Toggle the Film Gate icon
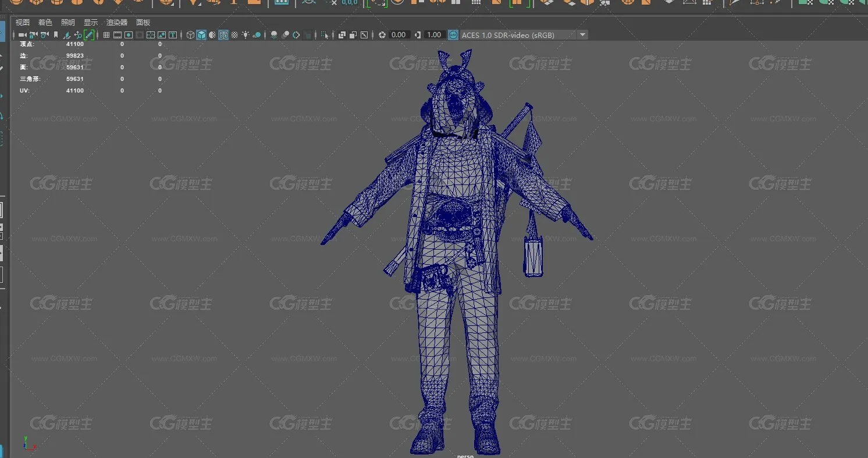The width and height of the screenshot is (868, 458). coord(118,35)
